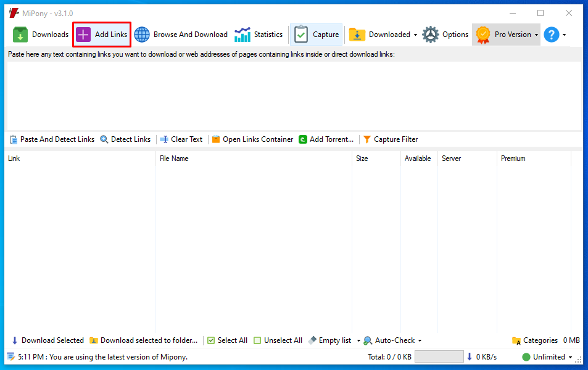Expand the Downloaded dropdown arrow
This screenshot has width=588, height=370.
click(415, 35)
